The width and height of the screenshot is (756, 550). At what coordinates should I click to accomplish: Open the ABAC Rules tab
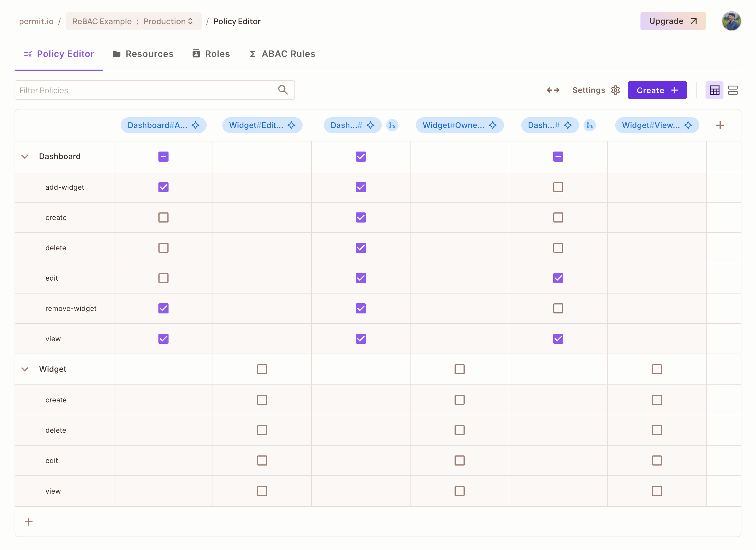(x=282, y=54)
